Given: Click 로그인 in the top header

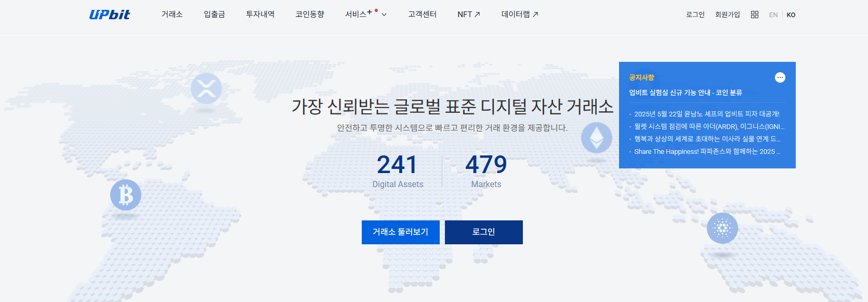Looking at the screenshot, I should pyautogui.click(x=695, y=15).
